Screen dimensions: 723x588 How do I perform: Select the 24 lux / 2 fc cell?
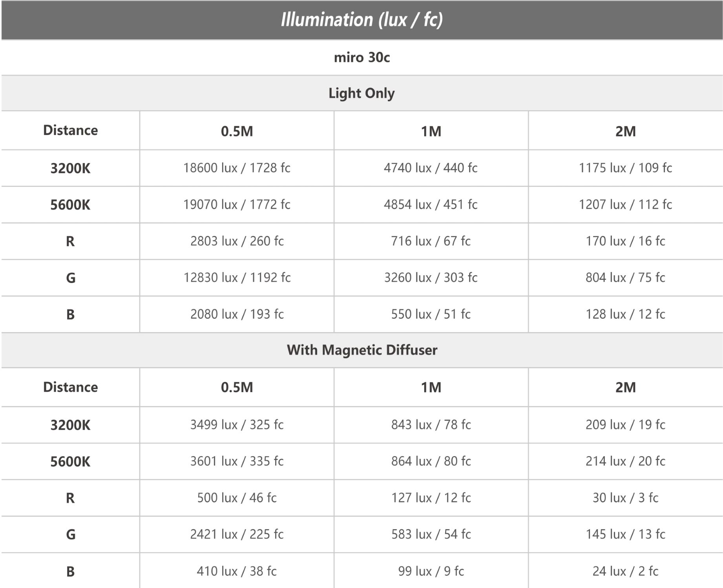click(x=626, y=571)
